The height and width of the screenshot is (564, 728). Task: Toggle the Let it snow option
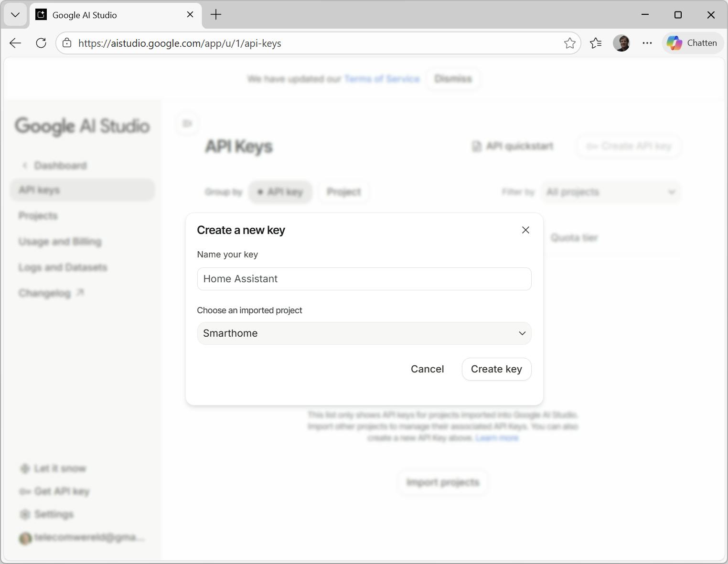(x=53, y=468)
